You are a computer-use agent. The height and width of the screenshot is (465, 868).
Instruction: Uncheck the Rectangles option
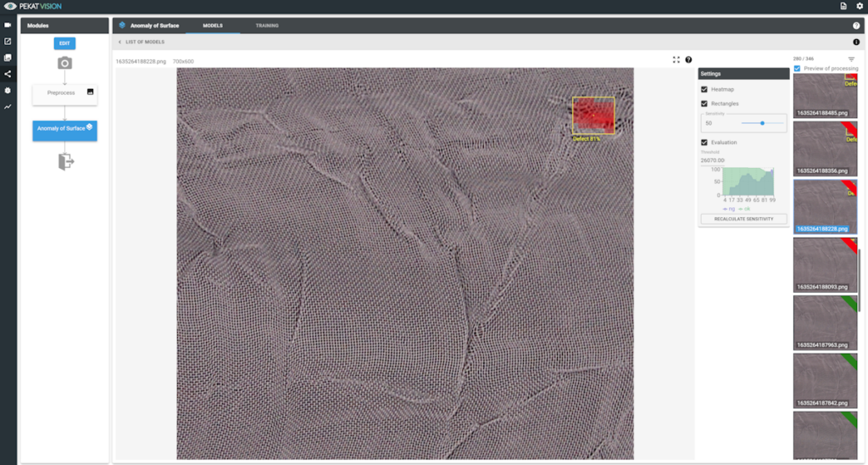click(x=704, y=104)
